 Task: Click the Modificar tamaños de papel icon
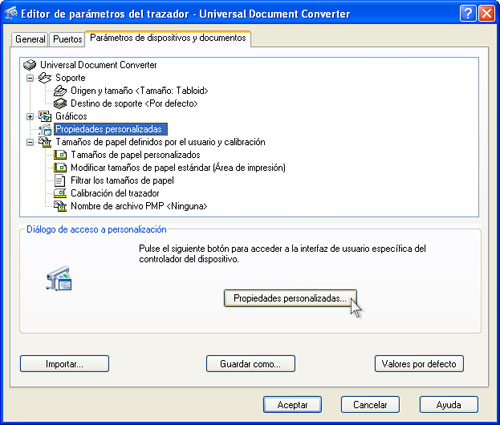click(60, 168)
